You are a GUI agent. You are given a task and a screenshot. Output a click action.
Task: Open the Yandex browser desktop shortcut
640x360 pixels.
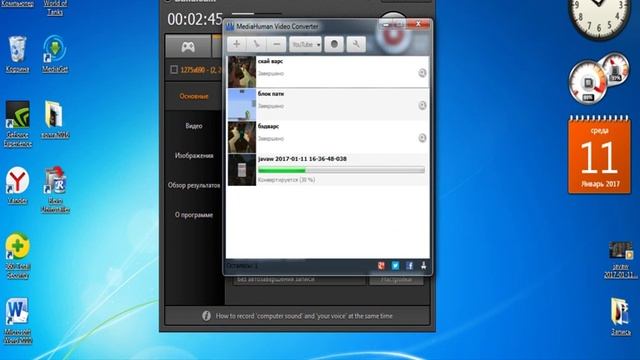tap(18, 185)
